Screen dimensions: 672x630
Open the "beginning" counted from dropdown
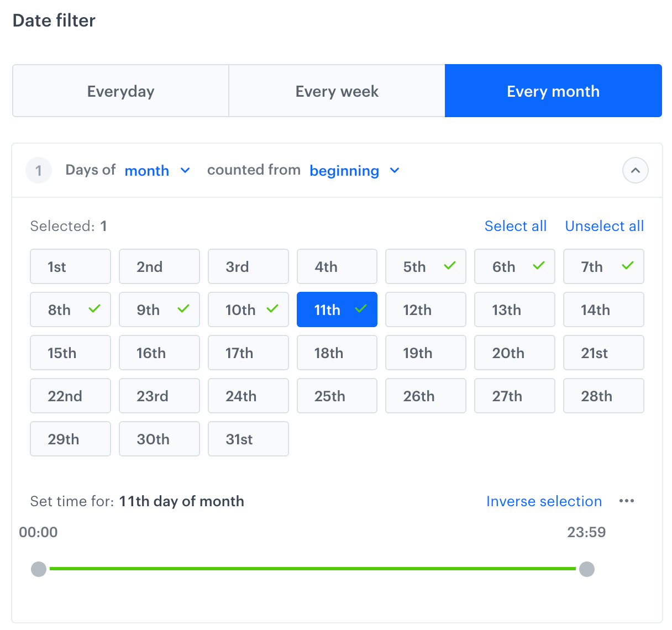pos(355,170)
